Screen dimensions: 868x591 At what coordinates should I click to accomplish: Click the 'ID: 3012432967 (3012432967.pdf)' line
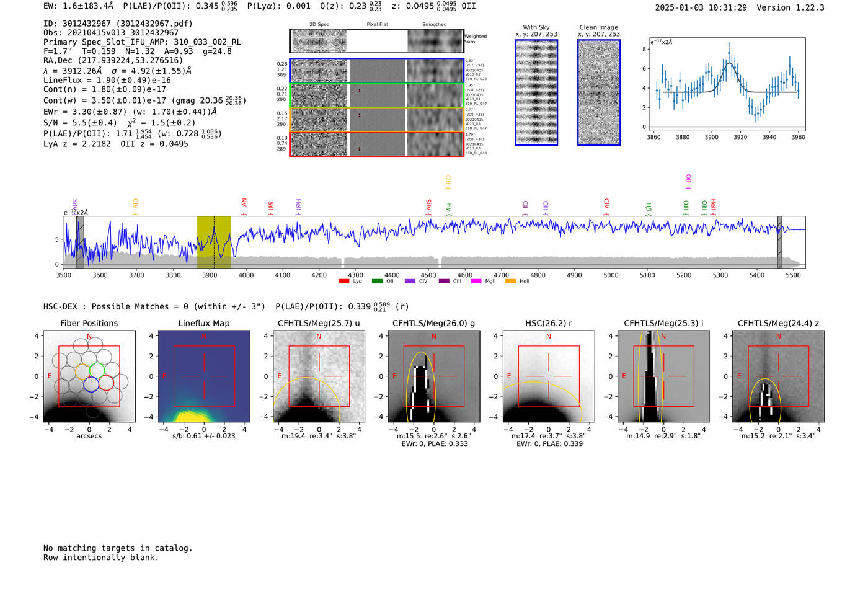click(118, 24)
